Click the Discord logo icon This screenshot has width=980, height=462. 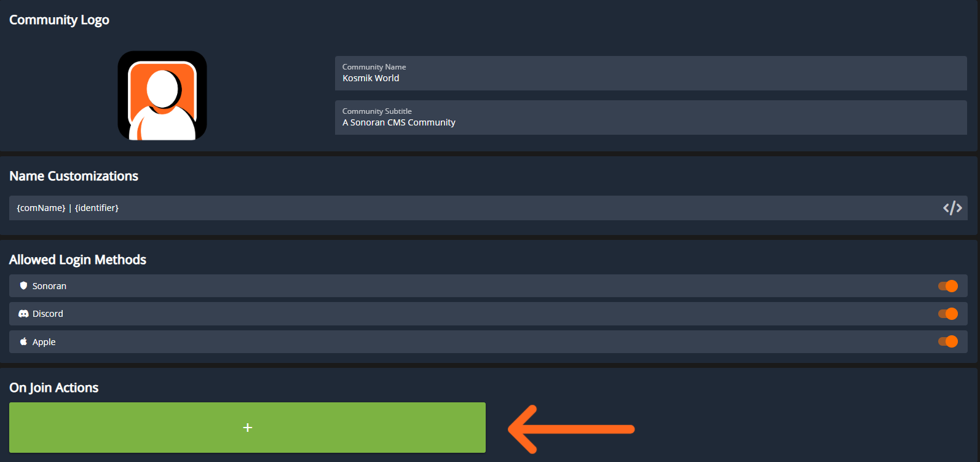23,314
